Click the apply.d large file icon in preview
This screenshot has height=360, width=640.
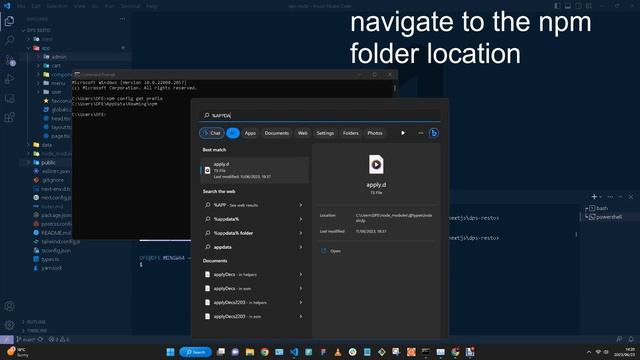click(376, 164)
